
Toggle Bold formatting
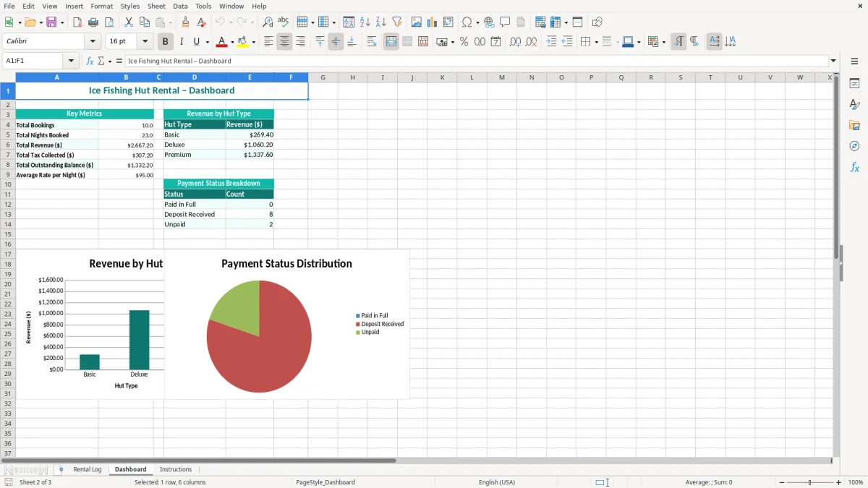click(x=165, y=42)
